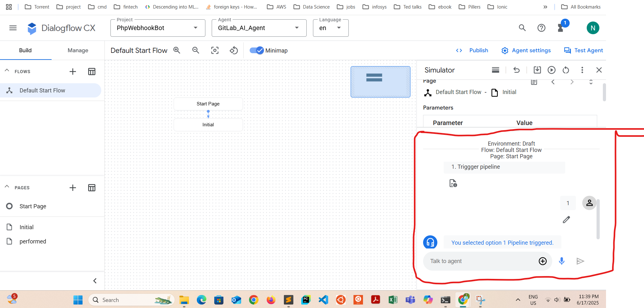Open the flows table view icon
Screen dimensions: 644x308
92,72
